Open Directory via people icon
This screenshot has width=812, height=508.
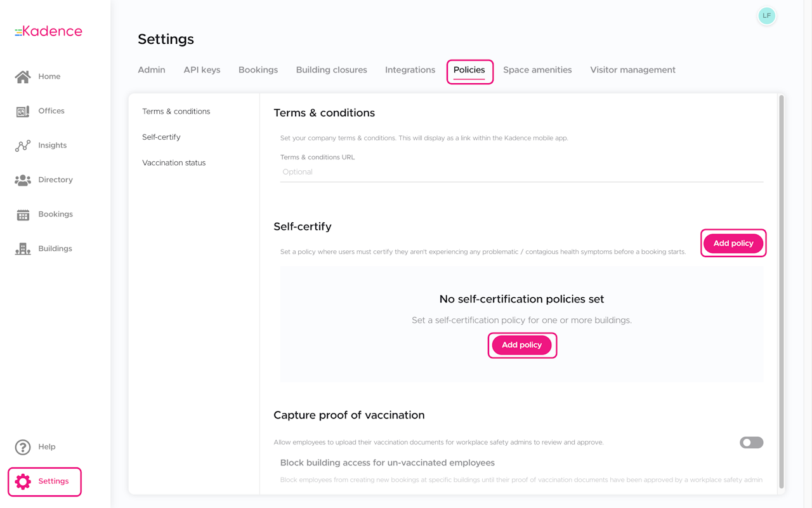click(23, 180)
